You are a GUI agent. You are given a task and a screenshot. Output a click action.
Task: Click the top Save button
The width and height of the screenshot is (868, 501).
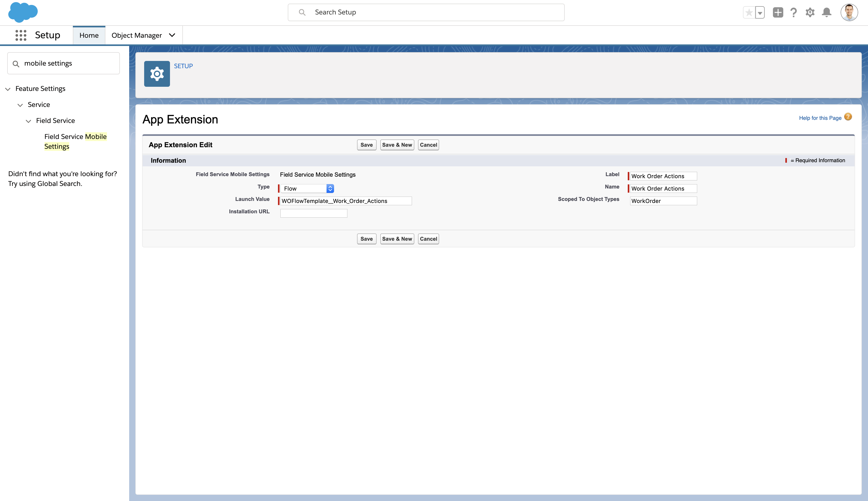click(367, 145)
